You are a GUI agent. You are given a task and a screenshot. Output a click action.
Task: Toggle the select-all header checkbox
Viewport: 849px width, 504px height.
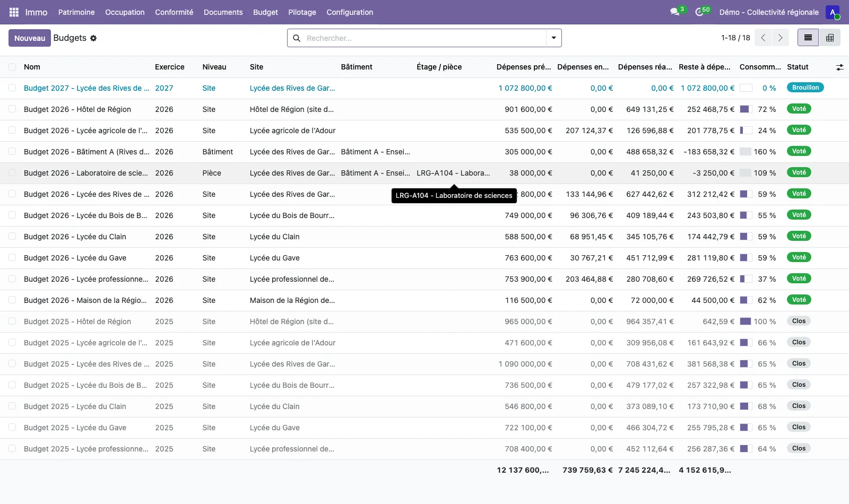pyautogui.click(x=12, y=67)
